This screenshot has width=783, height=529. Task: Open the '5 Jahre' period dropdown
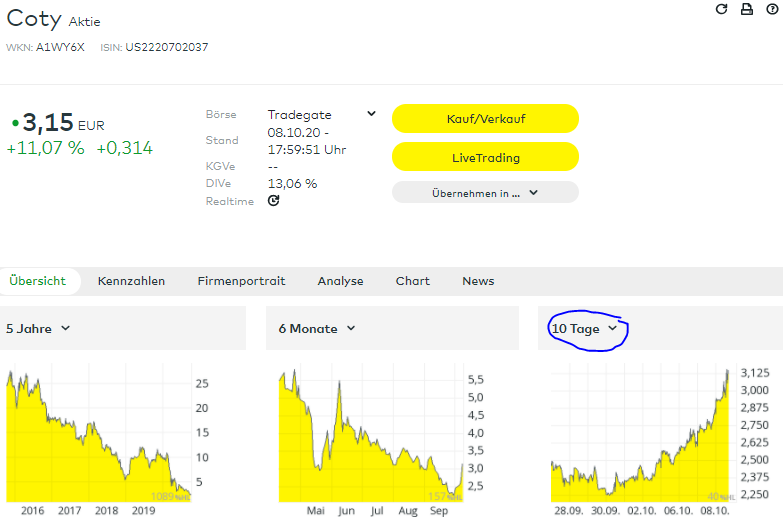pyautogui.click(x=38, y=328)
